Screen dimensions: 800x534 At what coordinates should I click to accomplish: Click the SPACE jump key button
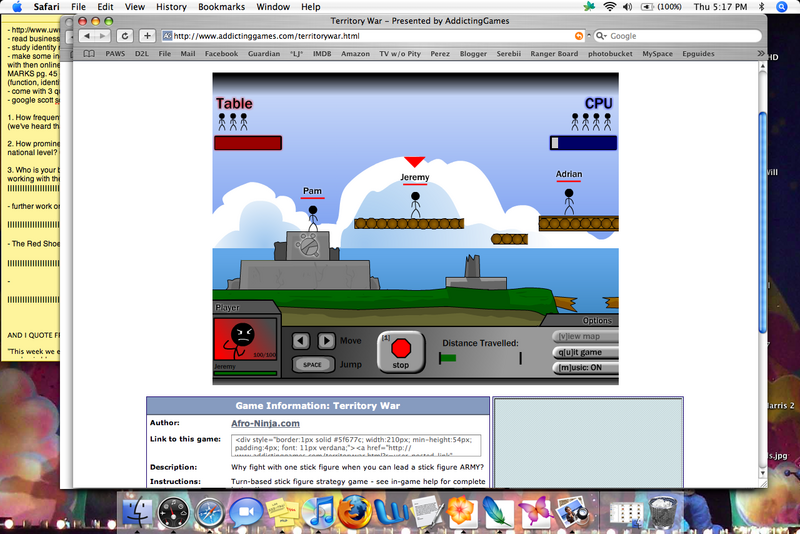[313, 365]
